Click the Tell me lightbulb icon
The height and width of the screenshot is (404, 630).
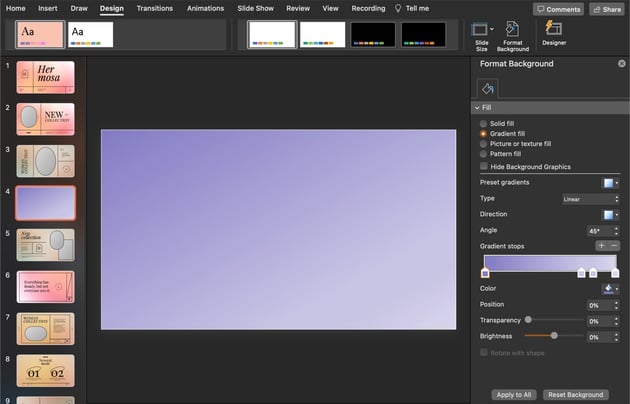[398, 8]
